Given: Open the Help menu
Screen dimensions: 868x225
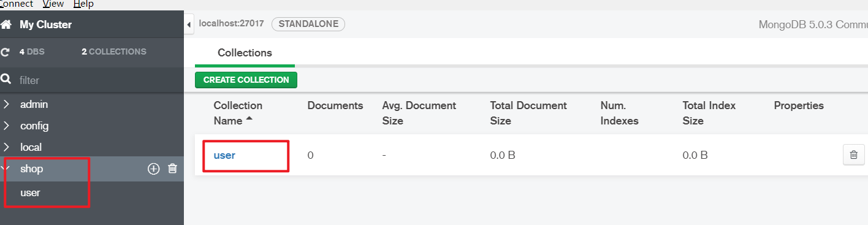Looking at the screenshot, I should 83,4.
